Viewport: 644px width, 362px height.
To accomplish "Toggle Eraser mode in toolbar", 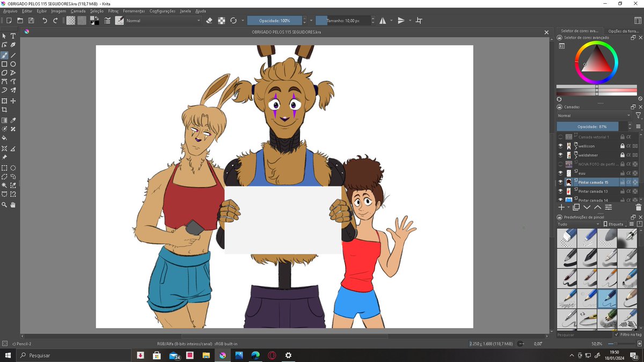I will point(209,20).
